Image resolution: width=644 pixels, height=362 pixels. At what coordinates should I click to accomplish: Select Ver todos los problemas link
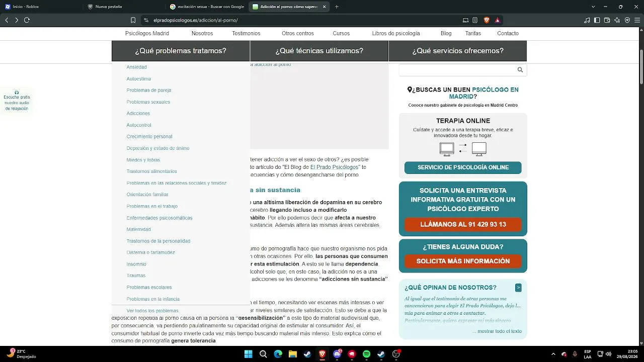point(152,311)
